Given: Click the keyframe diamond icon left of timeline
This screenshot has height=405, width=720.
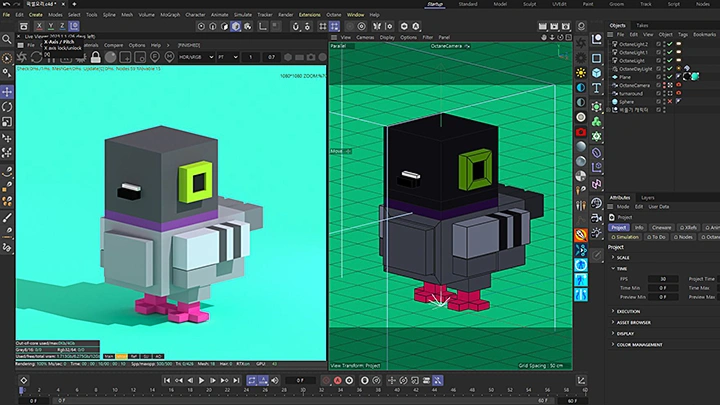Looking at the screenshot, I should tap(23, 380).
